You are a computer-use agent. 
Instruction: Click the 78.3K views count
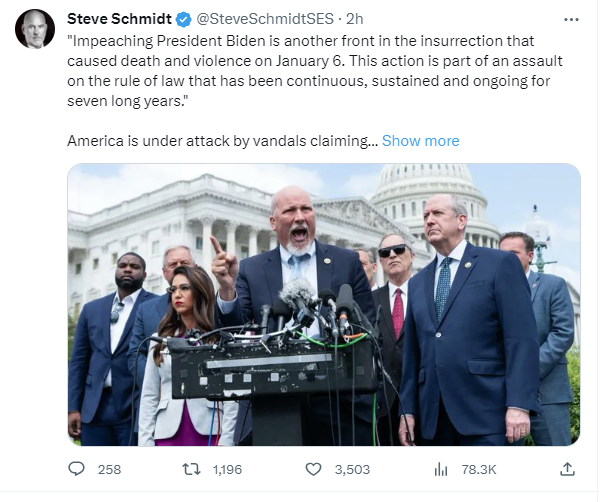479,468
